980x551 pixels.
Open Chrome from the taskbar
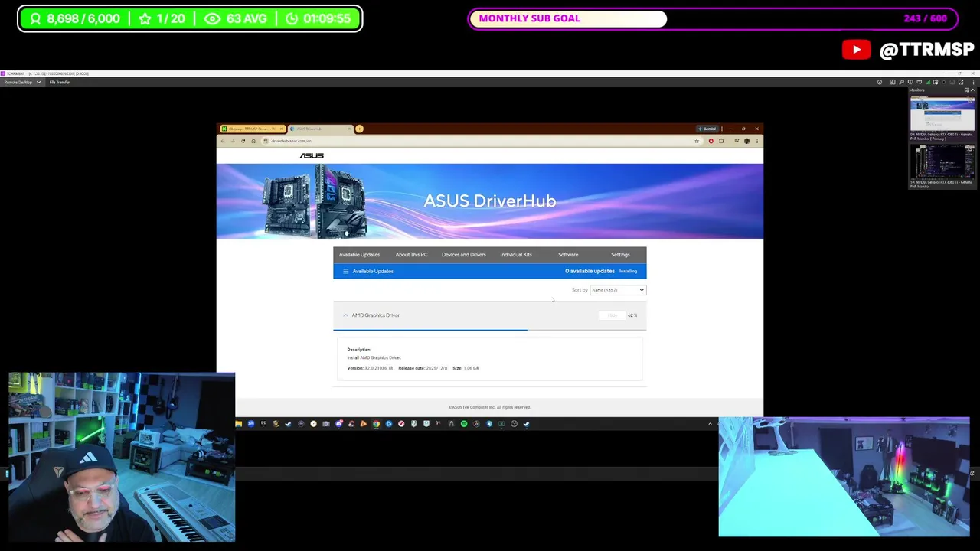click(376, 424)
